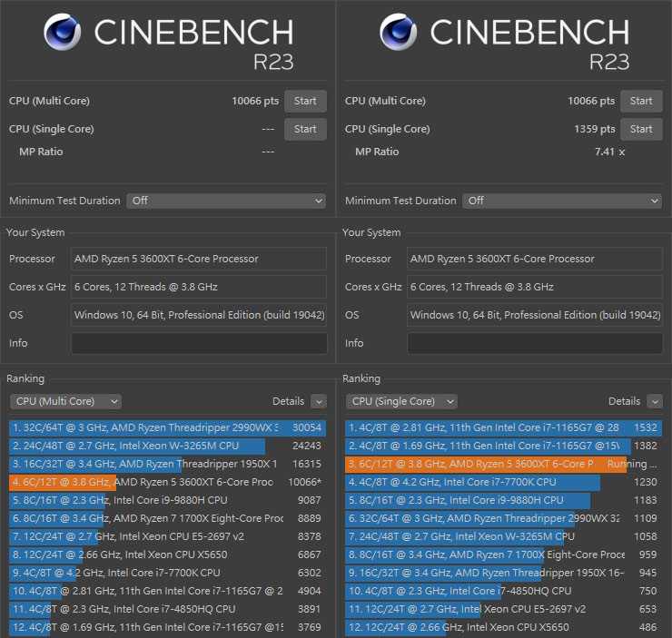Start the Single Core test in right window

pyautogui.click(x=641, y=129)
